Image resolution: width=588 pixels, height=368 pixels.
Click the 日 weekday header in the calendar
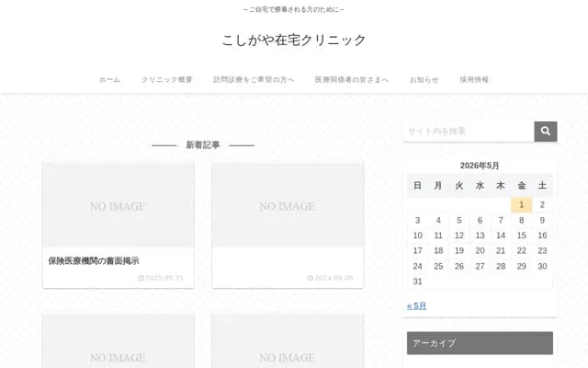click(x=417, y=186)
